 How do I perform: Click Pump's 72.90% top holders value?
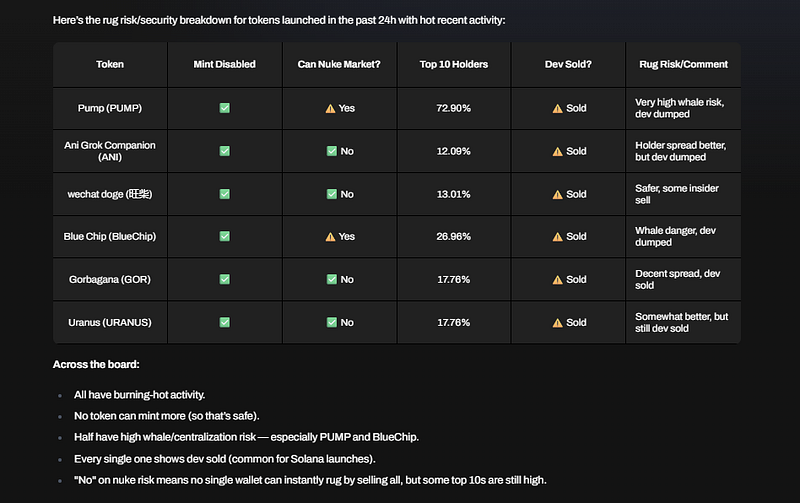[x=454, y=108]
